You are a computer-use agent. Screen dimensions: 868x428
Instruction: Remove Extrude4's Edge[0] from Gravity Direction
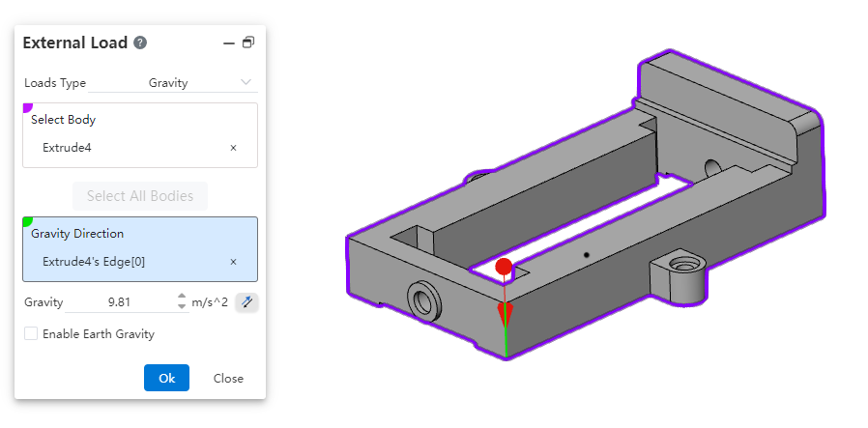(x=233, y=262)
